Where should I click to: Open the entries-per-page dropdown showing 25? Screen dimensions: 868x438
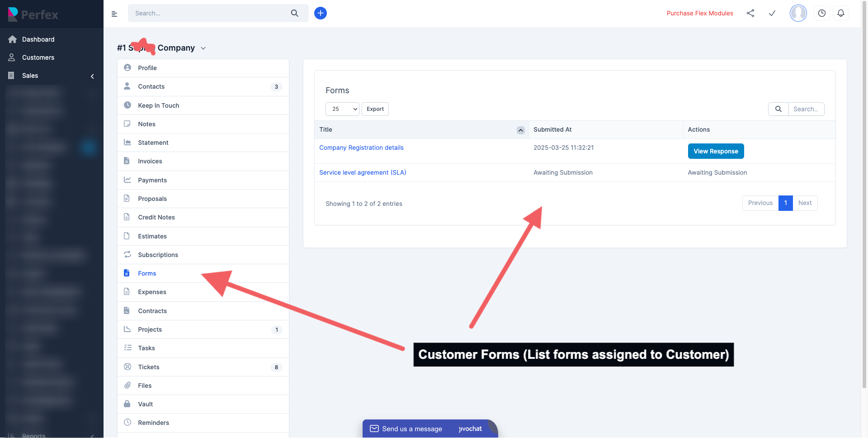tap(342, 109)
